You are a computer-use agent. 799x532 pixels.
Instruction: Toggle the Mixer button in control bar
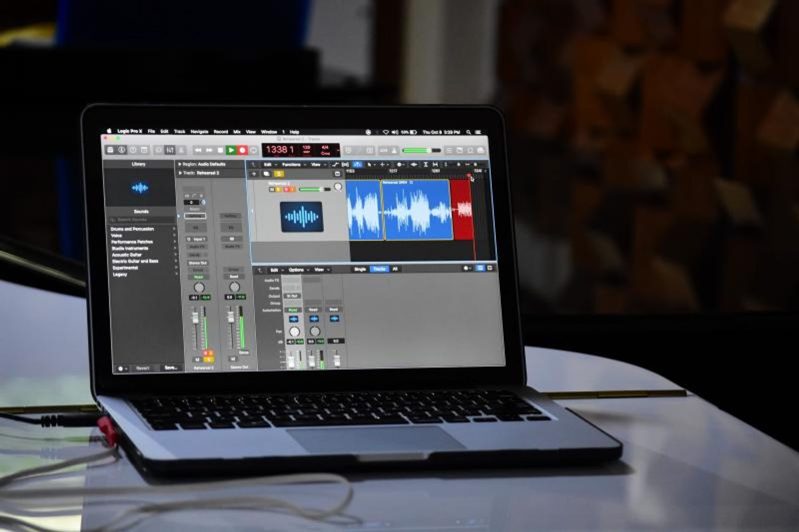(170, 150)
